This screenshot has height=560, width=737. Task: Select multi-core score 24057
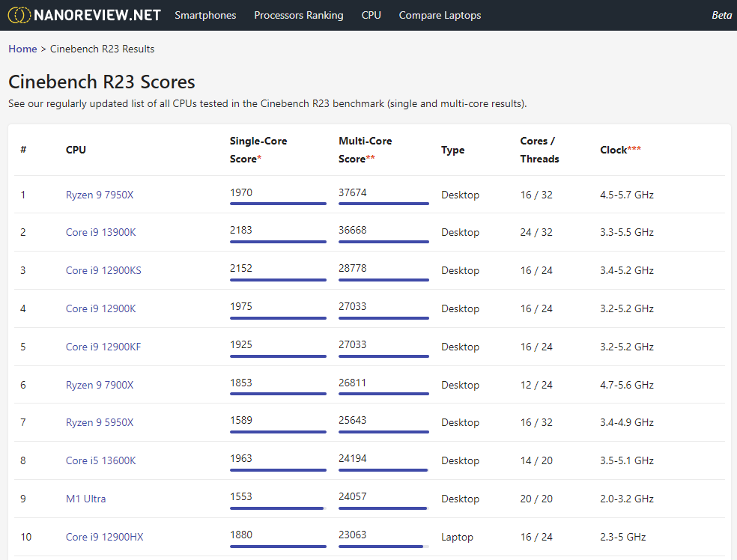pos(353,496)
